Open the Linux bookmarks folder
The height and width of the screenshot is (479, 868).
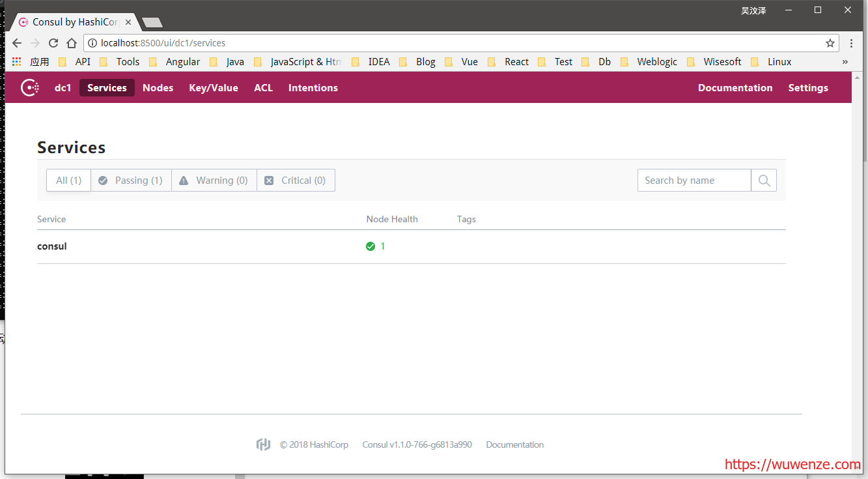click(x=771, y=62)
